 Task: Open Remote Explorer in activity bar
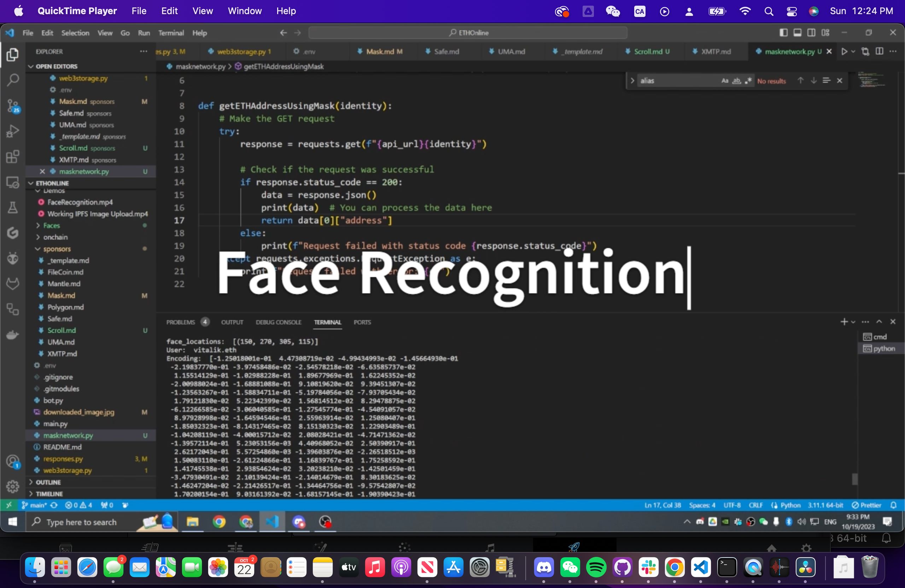(12, 182)
